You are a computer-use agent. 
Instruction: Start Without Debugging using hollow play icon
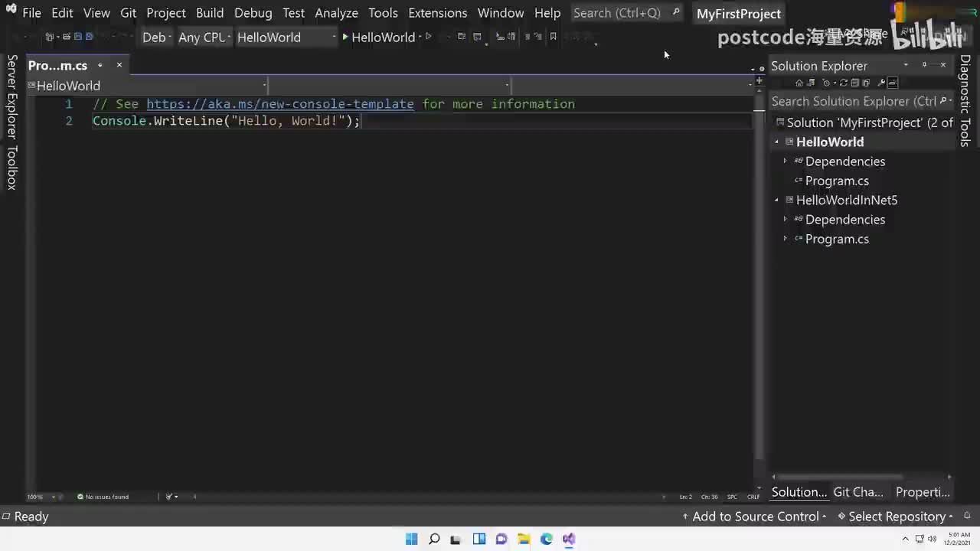click(429, 37)
